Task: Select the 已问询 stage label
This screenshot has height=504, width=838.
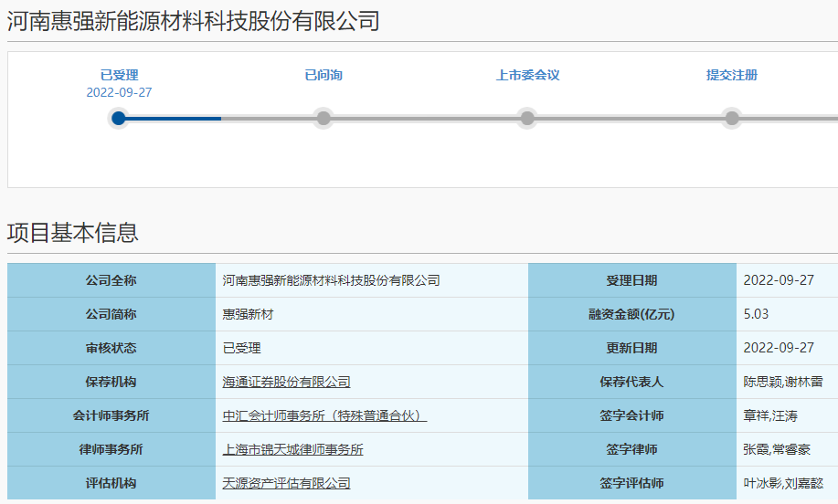Action: coord(324,75)
